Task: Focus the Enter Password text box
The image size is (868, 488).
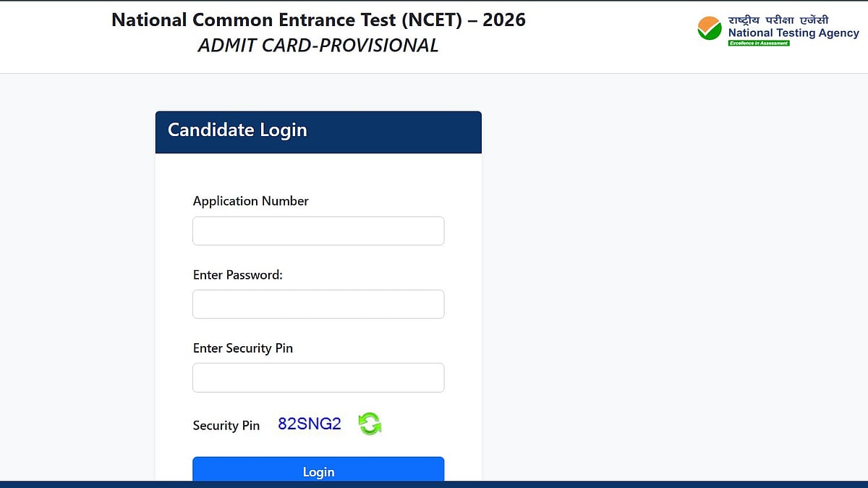Action: (x=318, y=304)
